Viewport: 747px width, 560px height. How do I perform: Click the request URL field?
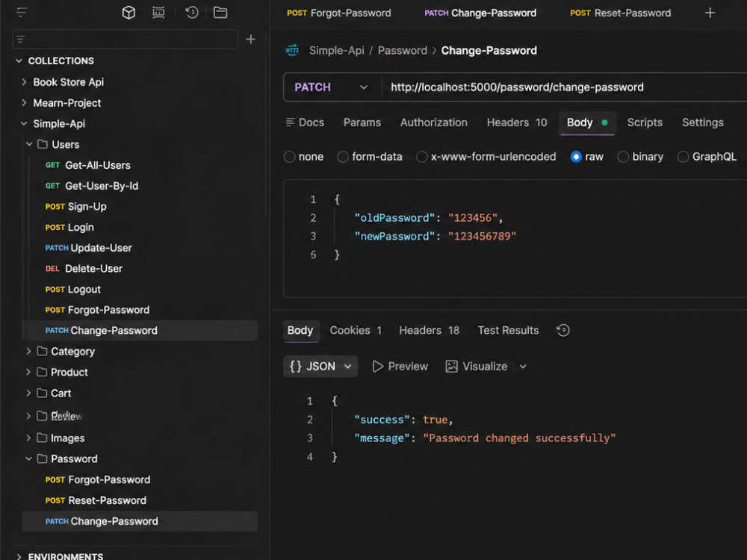pos(565,87)
